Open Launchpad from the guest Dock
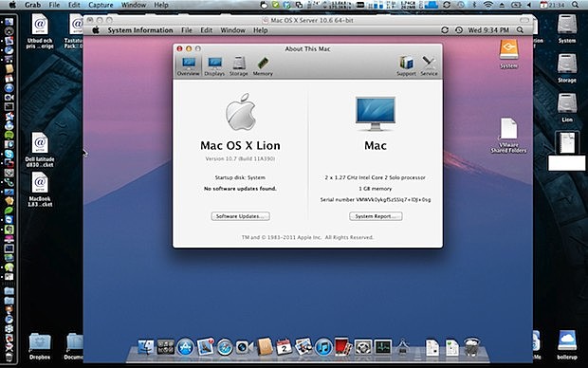The image size is (588, 368). (x=165, y=347)
